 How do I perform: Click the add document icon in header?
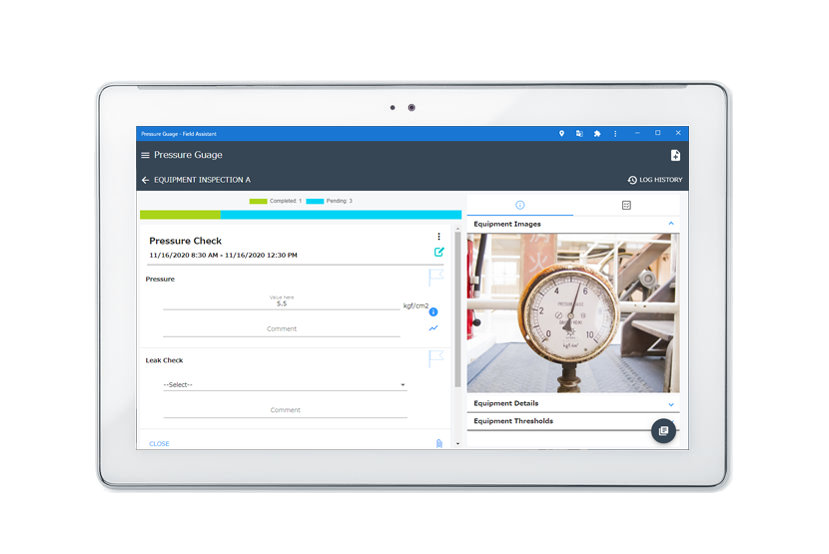pos(675,155)
